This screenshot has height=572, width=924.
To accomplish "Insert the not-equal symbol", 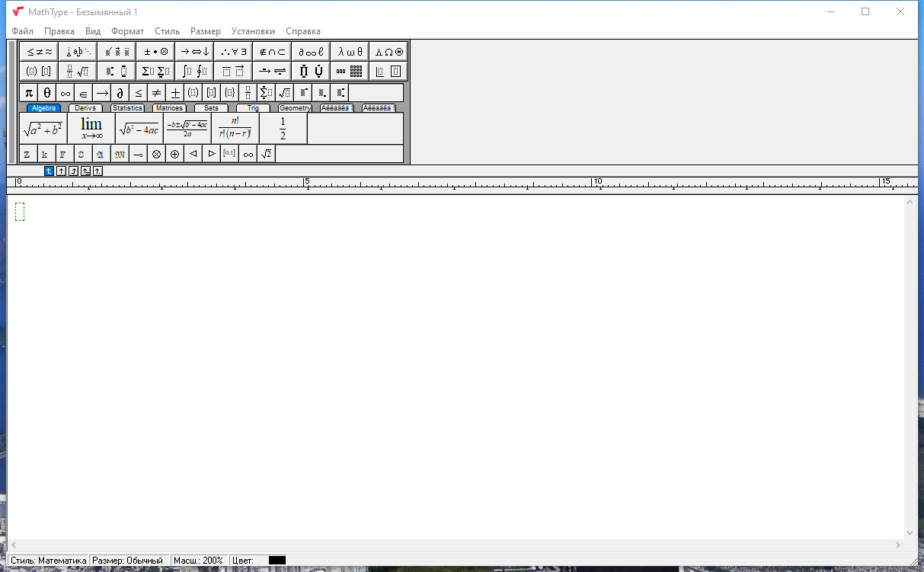I will point(157,93).
